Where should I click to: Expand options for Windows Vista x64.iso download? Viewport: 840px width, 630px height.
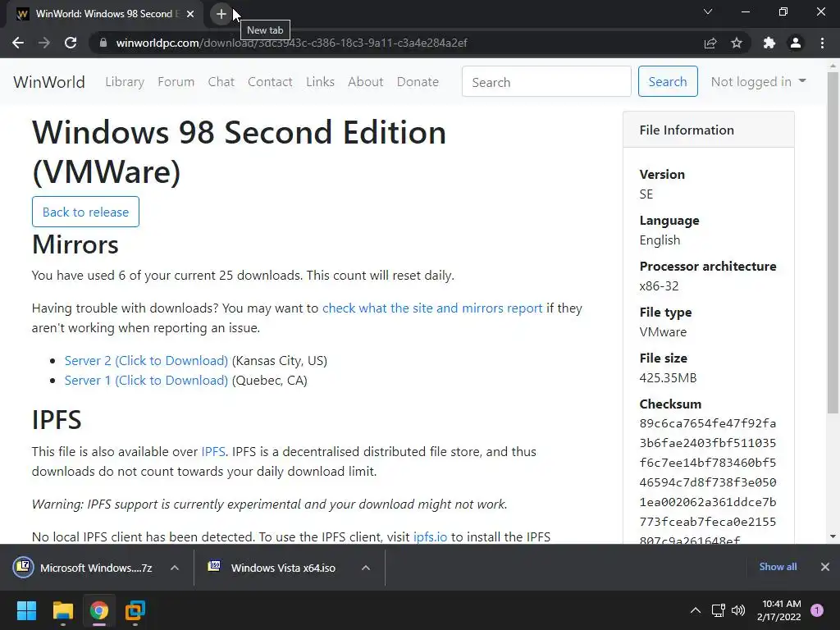[366, 568]
